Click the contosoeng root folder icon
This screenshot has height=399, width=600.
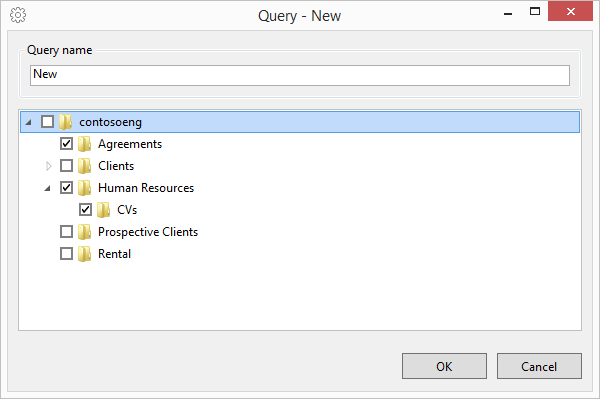click(66, 122)
